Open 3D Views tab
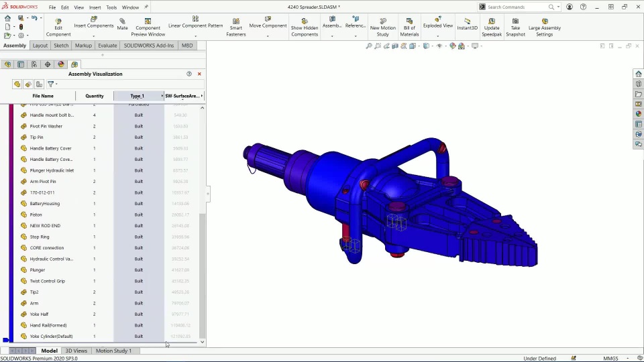This screenshot has width=644, height=362. pyautogui.click(x=76, y=351)
